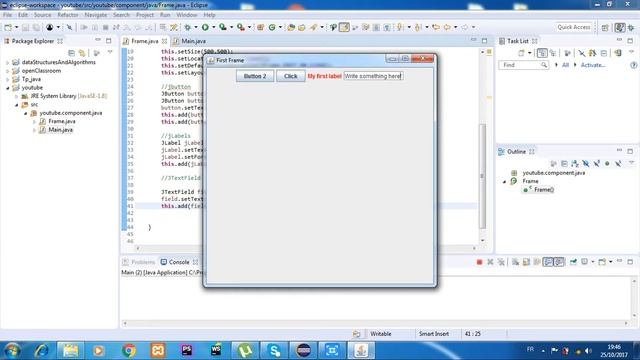Expand JRE System Library node
This screenshot has height=360, width=640.
16,96
